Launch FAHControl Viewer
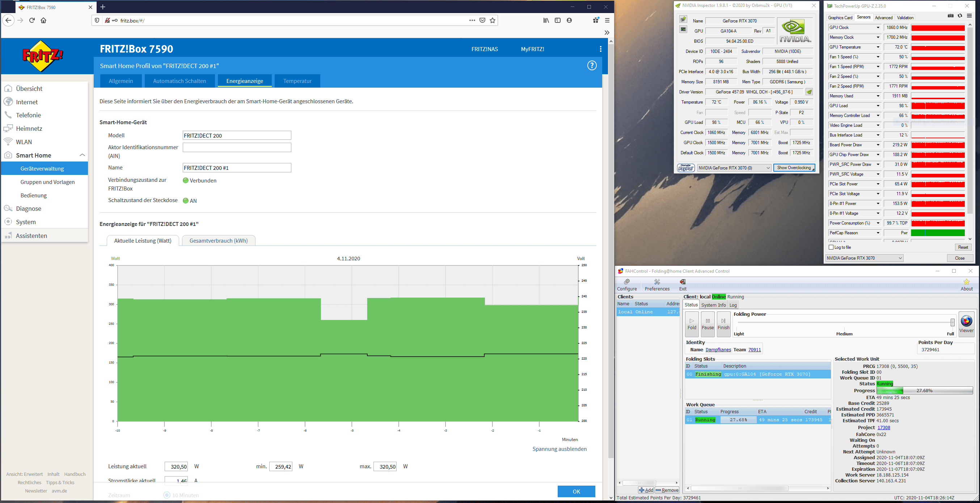 [966, 324]
